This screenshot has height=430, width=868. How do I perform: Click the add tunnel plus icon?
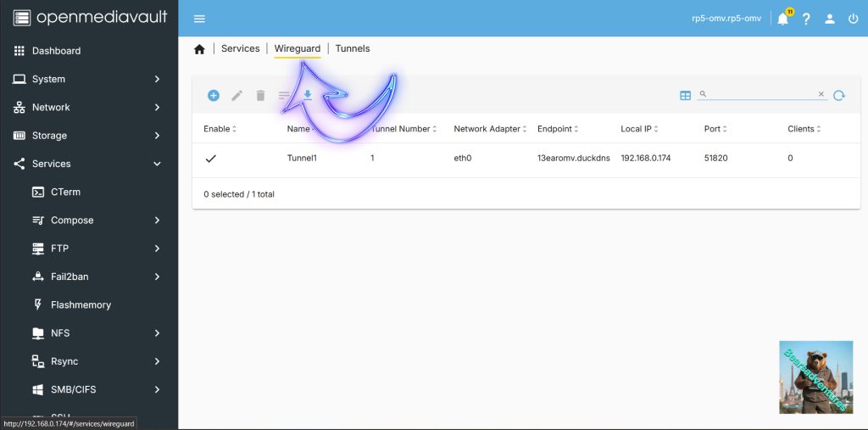click(214, 96)
